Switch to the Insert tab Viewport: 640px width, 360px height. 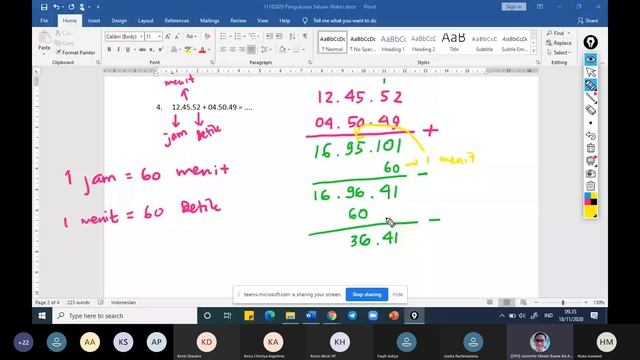94,20
